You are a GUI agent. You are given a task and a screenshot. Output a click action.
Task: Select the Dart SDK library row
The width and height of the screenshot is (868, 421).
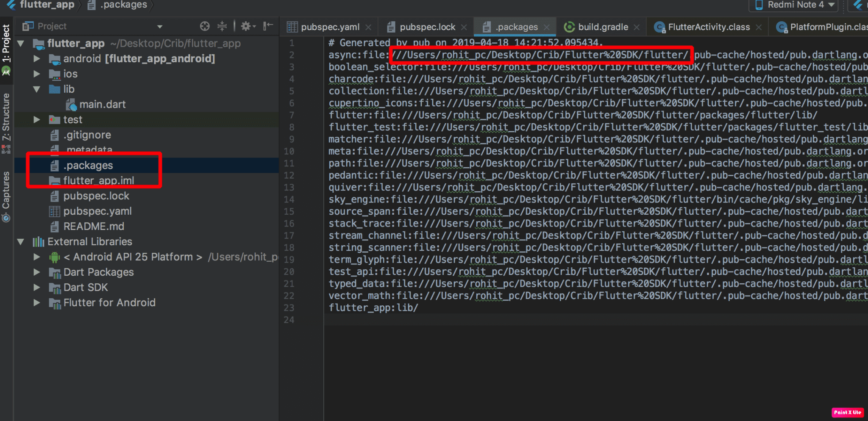point(147,287)
